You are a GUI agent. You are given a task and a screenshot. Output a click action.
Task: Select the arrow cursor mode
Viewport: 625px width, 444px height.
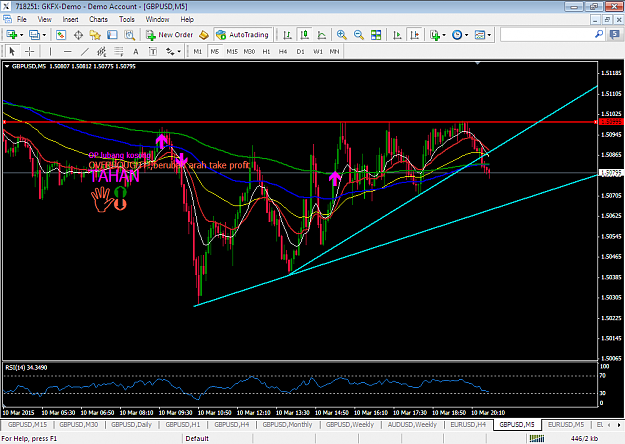(12, 51)
